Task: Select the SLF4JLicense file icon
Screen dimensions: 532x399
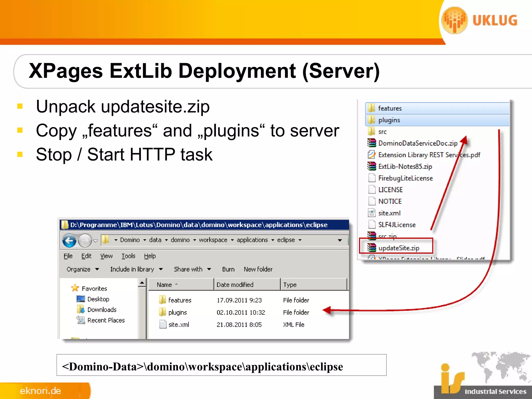Action: [372, 224]
